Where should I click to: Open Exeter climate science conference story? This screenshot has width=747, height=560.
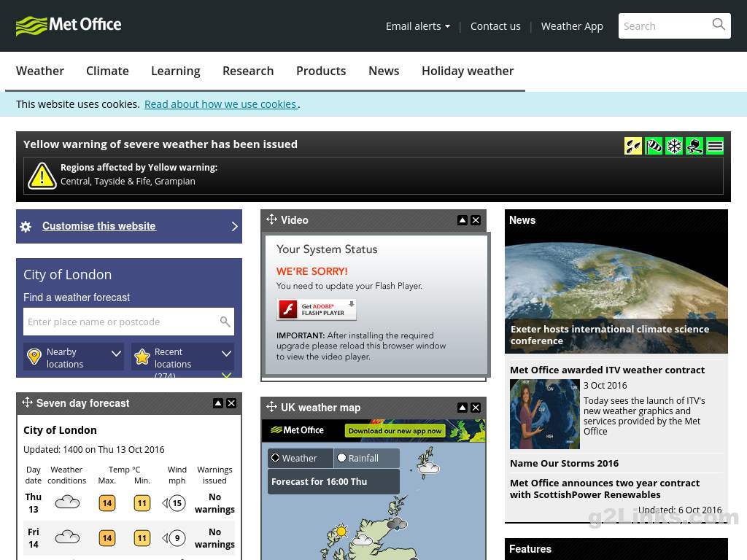pos(610,335)
